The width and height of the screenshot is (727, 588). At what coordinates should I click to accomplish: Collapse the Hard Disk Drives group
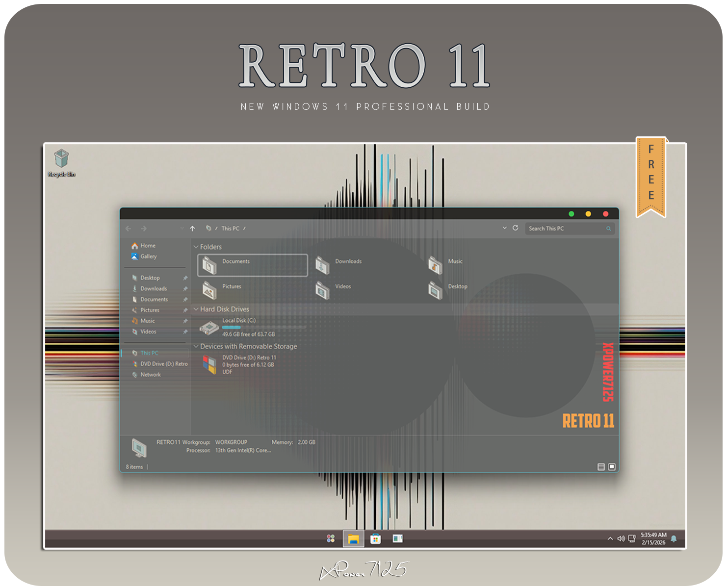coord(196,309)
